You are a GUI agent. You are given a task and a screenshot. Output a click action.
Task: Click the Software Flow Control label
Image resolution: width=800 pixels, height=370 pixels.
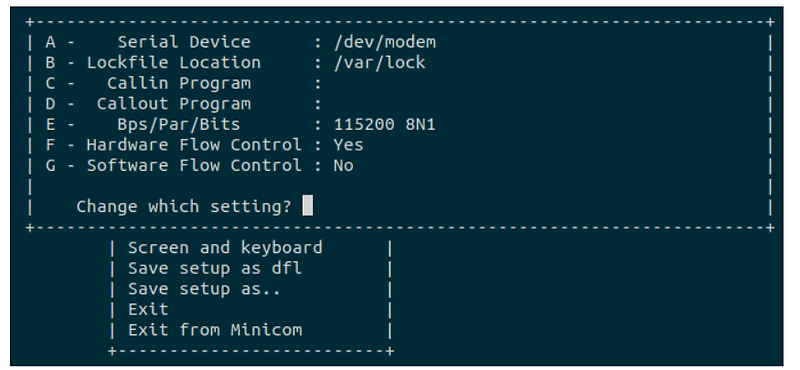194,165
